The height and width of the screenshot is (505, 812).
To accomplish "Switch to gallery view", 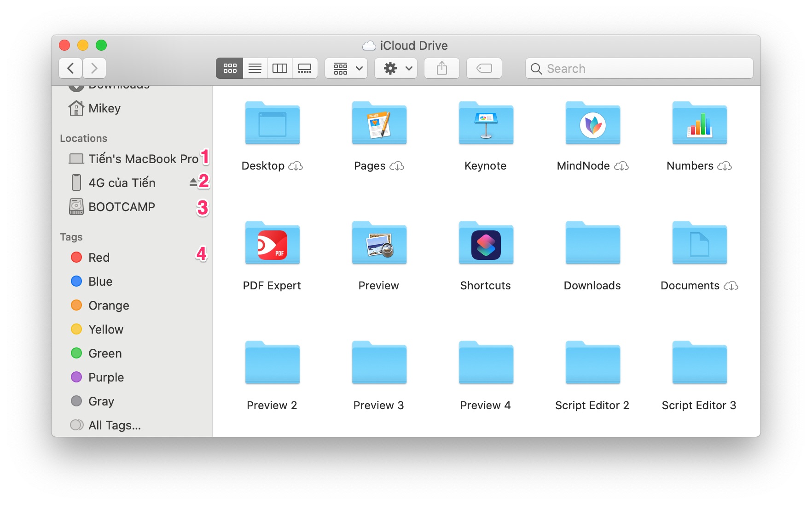I will coord(305,68).
